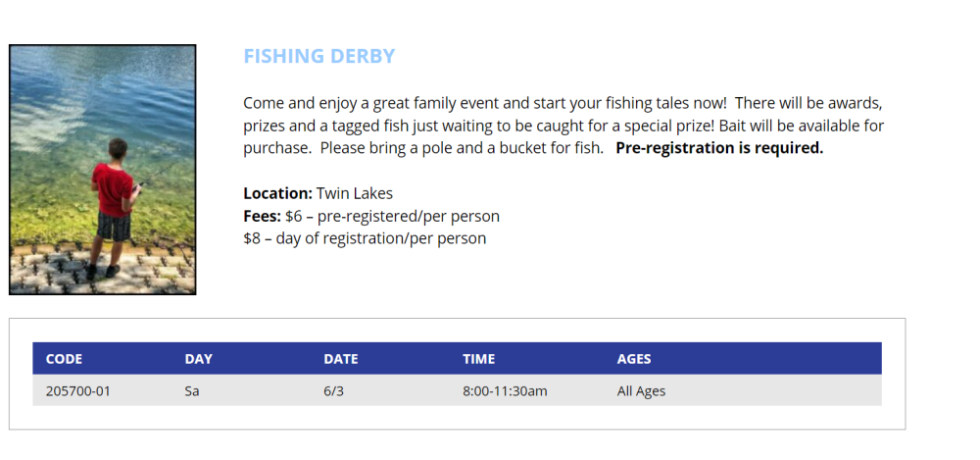The height and width of the screenshot is (460, 980).
Task: Select course code 205700-01
Action: pos(78,391)
